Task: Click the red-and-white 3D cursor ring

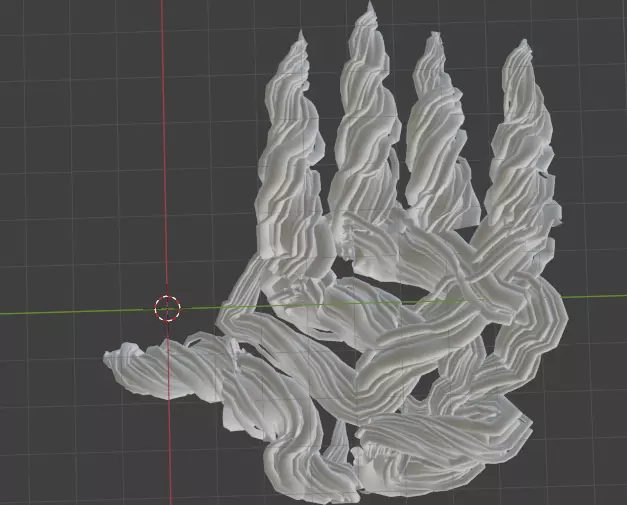Action: [168, 308]
